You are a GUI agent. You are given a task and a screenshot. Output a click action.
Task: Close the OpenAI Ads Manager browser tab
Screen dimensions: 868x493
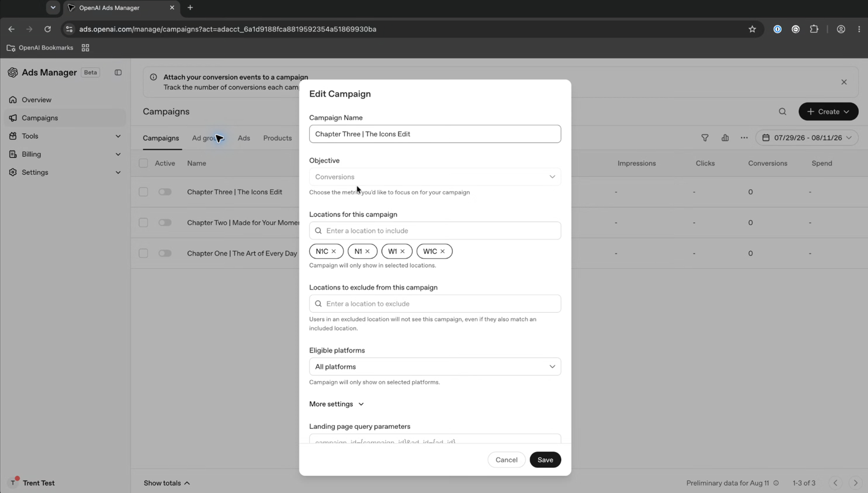[172, 8]
